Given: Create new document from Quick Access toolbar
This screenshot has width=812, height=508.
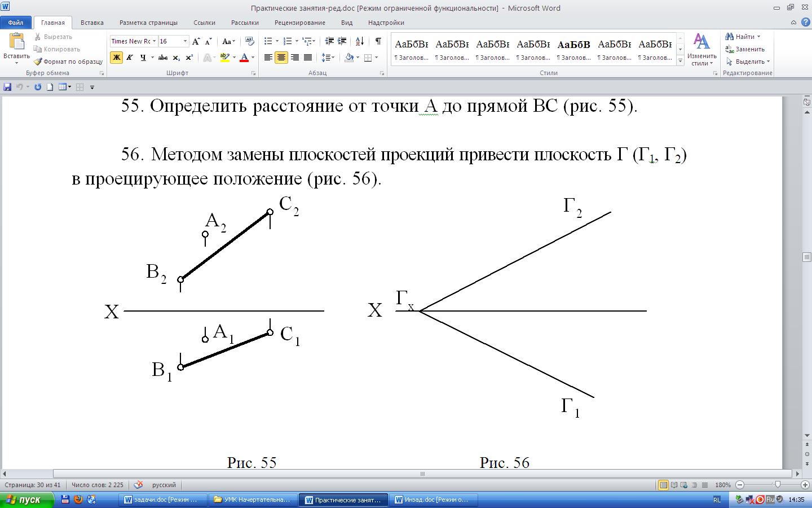Looking at the screenshot, I should pyautogui.click(x=50, y=87).
